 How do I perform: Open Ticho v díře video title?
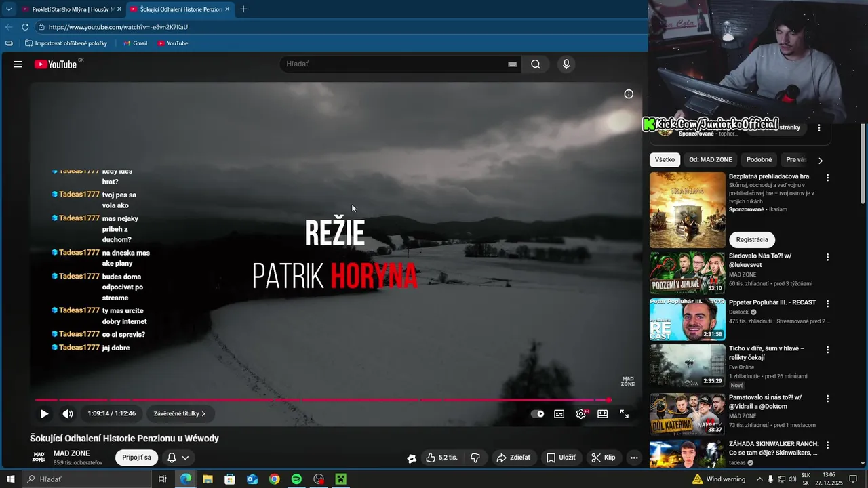click(766, 352)
